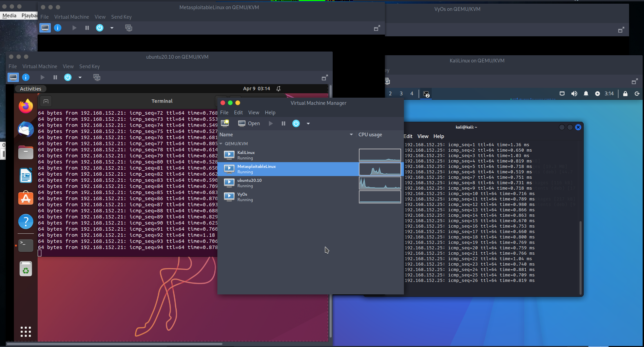Pause the VM in MetasploitableLinux window toolbar
The image size is (644, 347).
87,28
